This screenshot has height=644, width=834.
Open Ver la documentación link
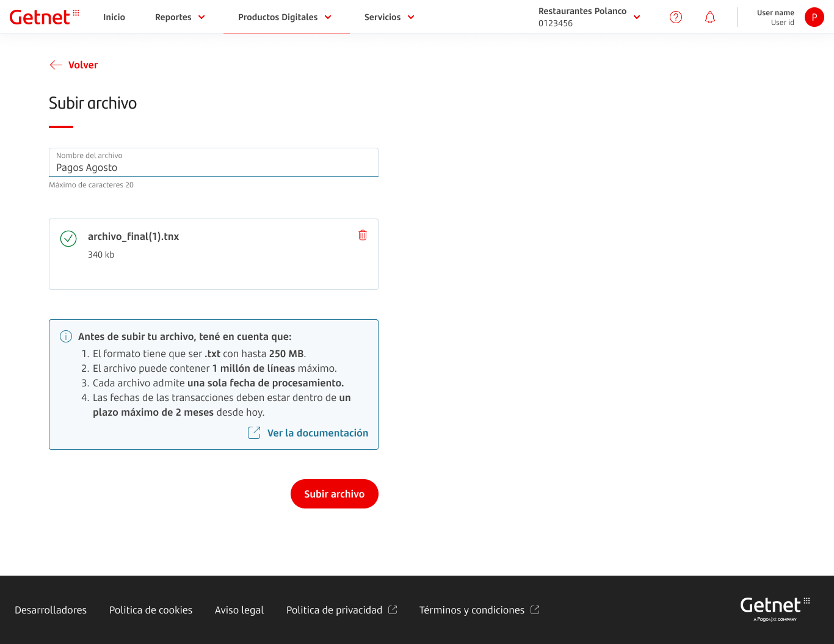point(317,433)
